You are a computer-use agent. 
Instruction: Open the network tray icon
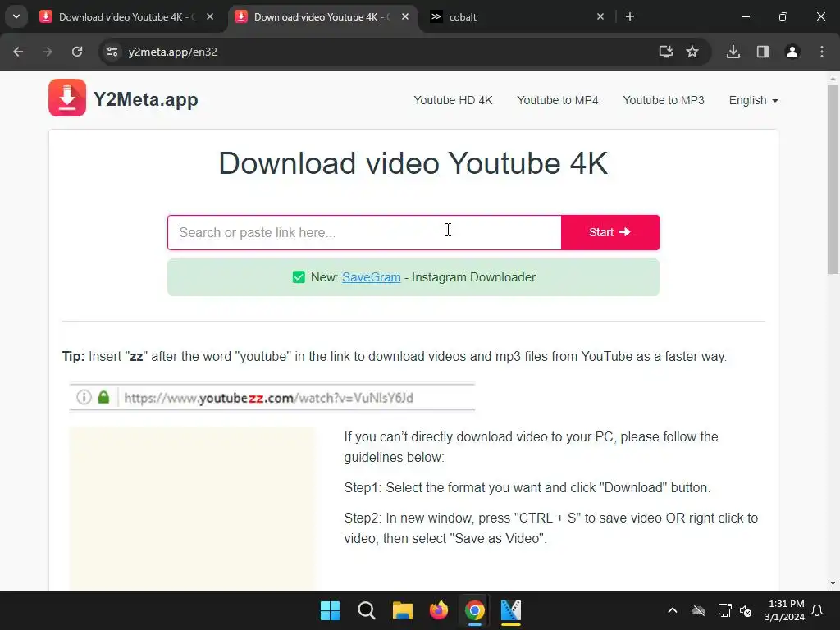tap(725, 610)
